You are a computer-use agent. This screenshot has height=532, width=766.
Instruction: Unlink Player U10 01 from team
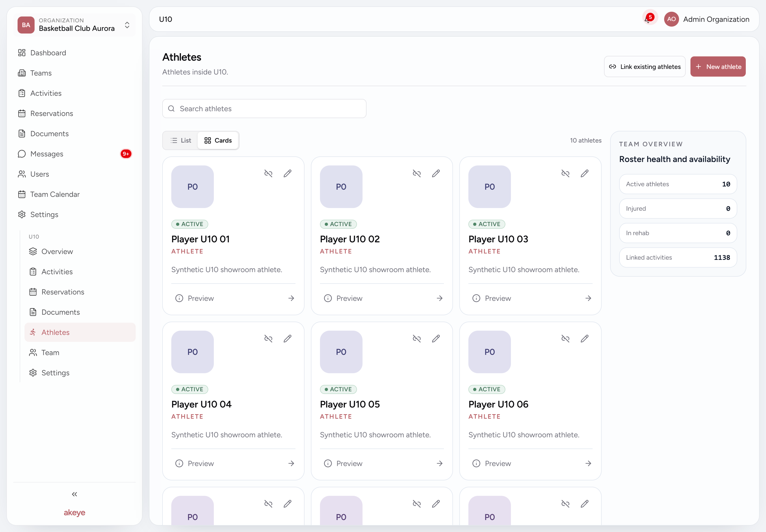click(268, 173)
